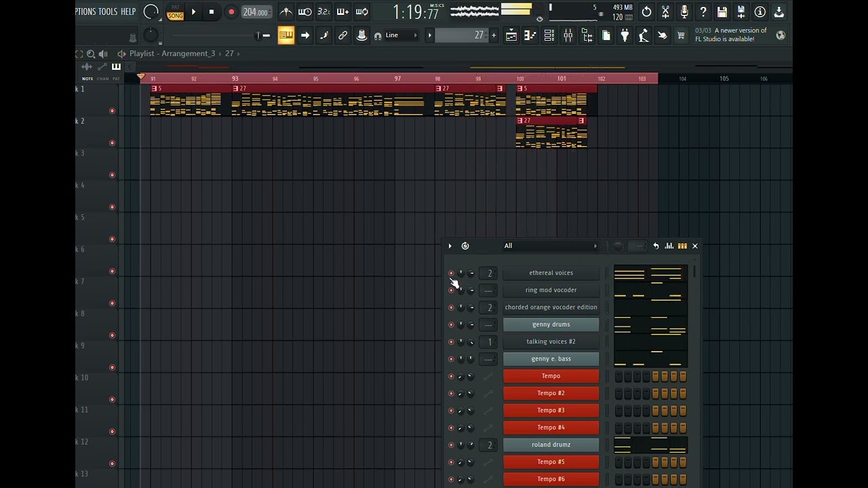This screenshot has height=488, width=868.
Task: Open the mixer icon
Action: point(568,35)
